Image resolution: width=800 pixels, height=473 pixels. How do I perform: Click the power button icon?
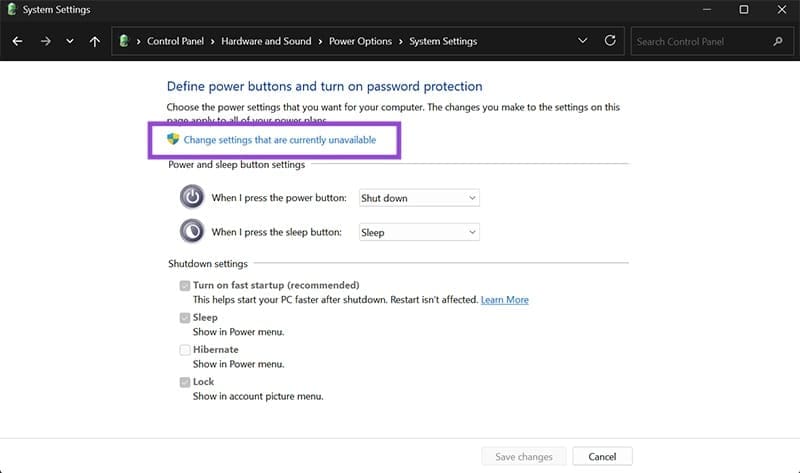pos(192,197)
